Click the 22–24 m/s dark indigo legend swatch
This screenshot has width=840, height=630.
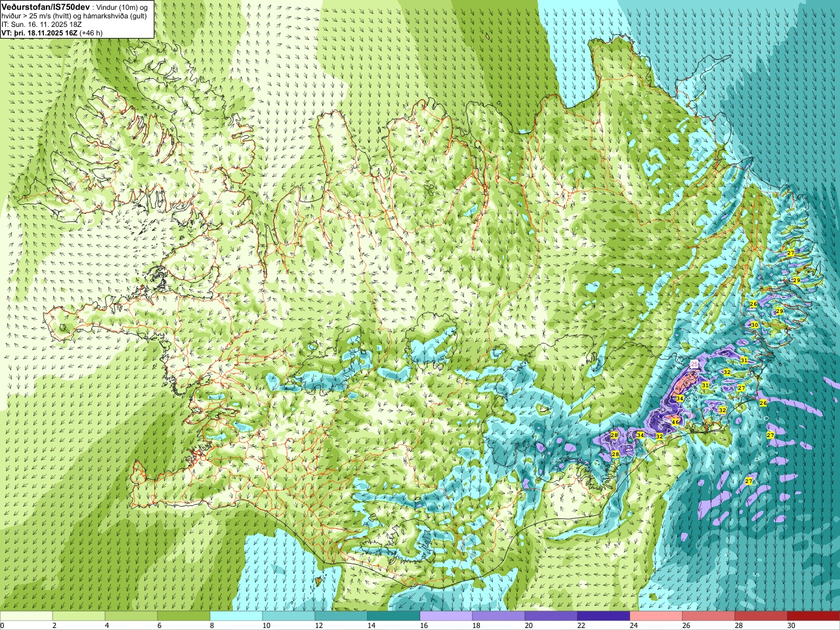coord(604,616)
